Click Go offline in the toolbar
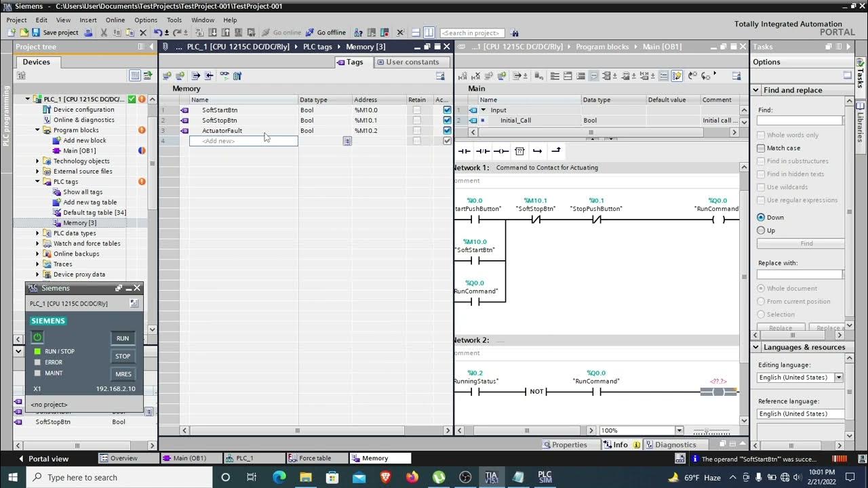 click(325, 32)
